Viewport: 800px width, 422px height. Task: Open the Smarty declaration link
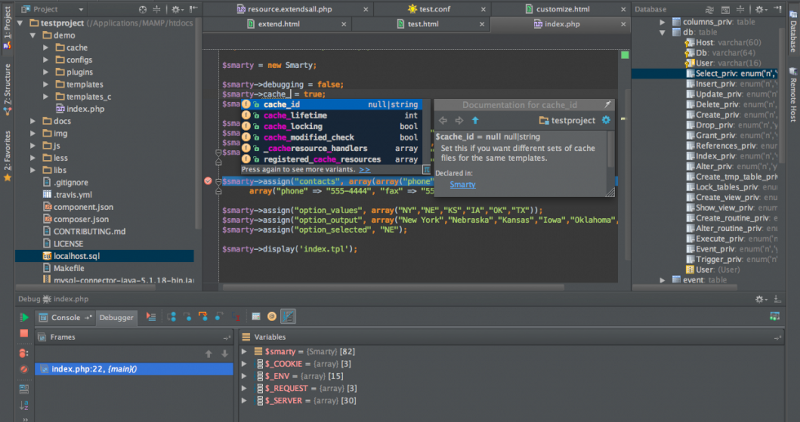click(463, 184)
